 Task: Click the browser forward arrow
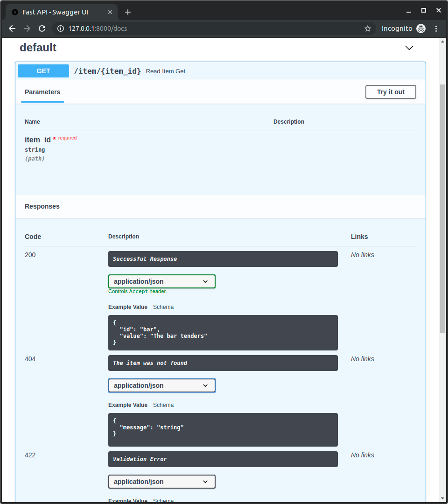[x=27, y=28]
